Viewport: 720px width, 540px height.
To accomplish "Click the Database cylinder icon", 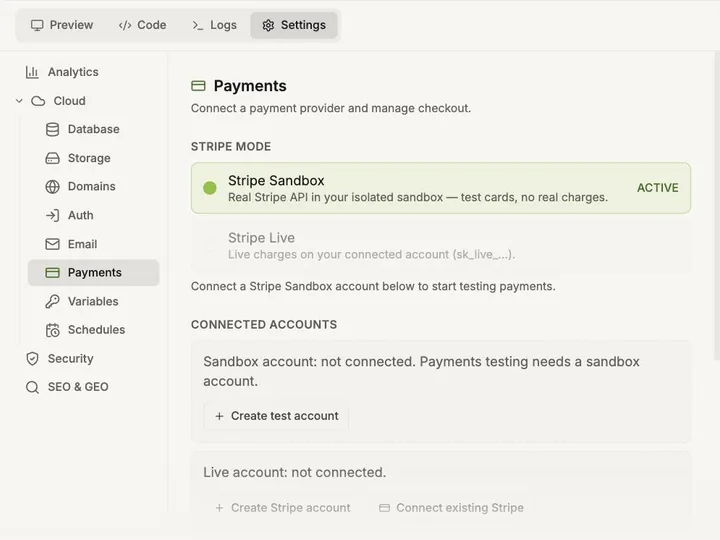I will pyautogui.click(x=52, y=129).
